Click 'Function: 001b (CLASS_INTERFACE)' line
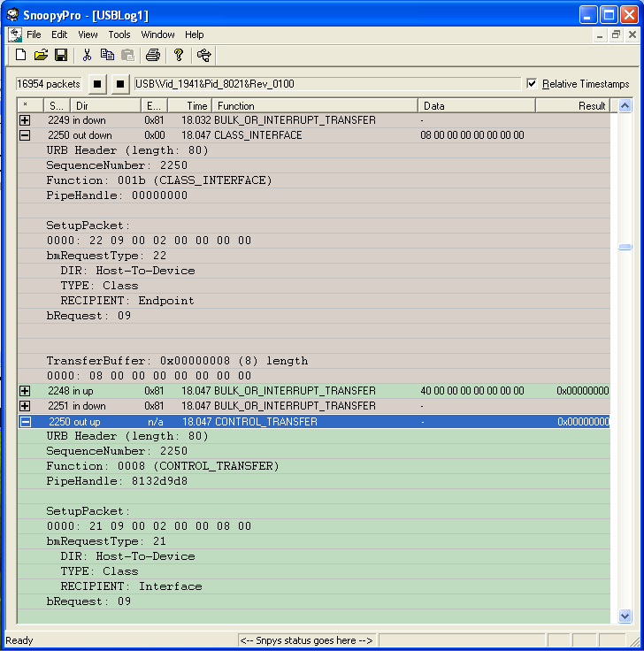This screenshot has height=651, width=644. 159,180
